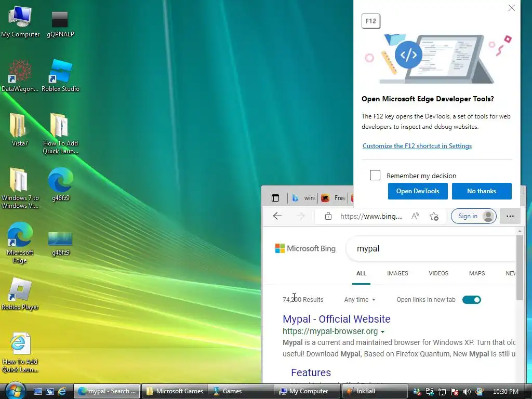Click the Microsoft Bing logo
This screenshot has width=532, height=399.
pyautogui.click(x=305, y=248)
